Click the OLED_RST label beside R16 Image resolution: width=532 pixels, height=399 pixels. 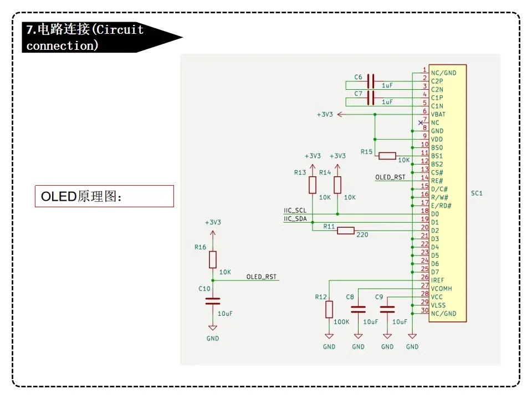click(x=261, y=277)
